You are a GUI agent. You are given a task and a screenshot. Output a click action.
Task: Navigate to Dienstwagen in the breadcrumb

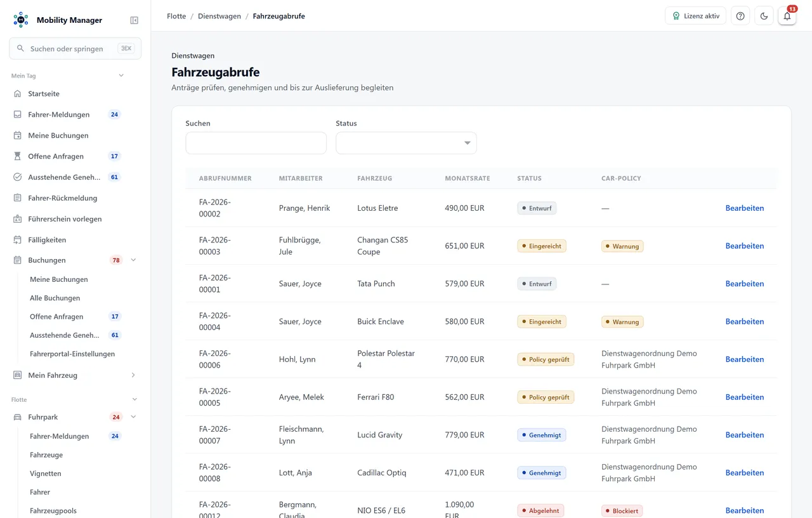pyautogui.click(x=219, y=17)
